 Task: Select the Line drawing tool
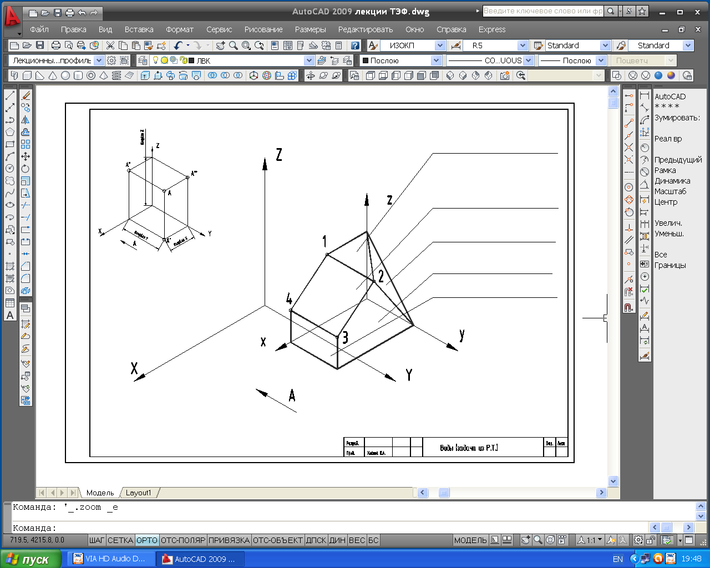(x=10, y=96)
